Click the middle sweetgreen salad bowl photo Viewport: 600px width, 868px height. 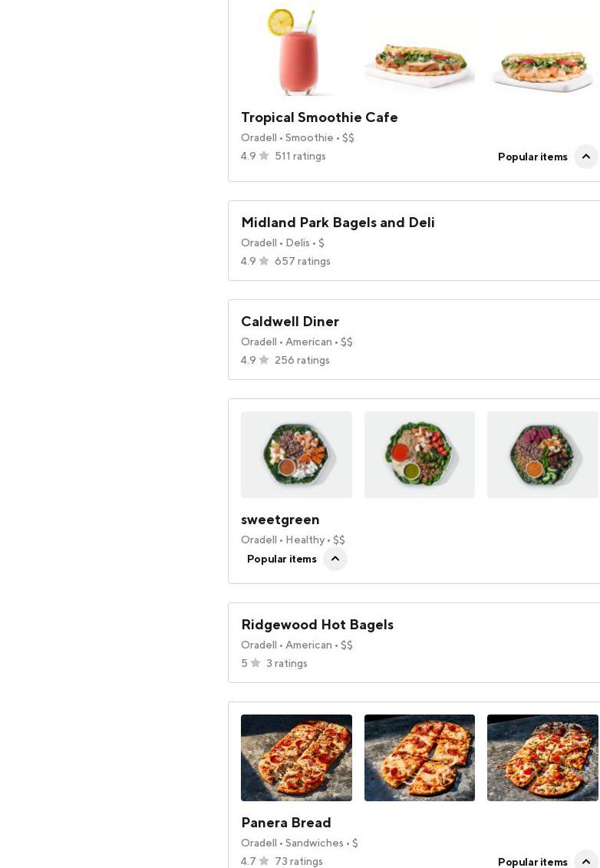pyautogui.click(x=419, y=454)
